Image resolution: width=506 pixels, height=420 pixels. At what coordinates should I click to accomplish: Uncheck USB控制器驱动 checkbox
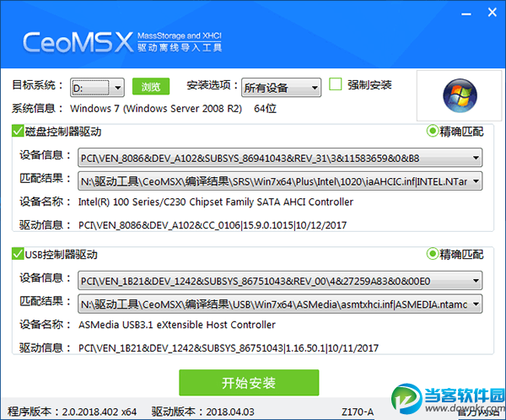pyautogui.click(x=18, y=254)
